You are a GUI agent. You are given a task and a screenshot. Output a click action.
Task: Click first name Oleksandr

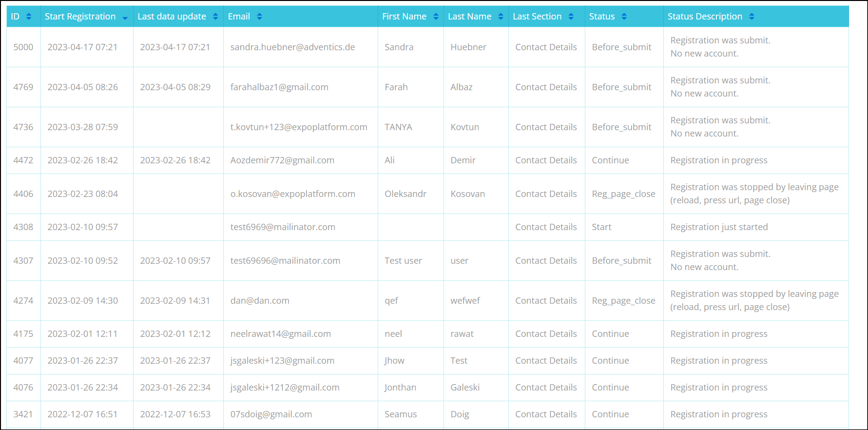[405, 194]
